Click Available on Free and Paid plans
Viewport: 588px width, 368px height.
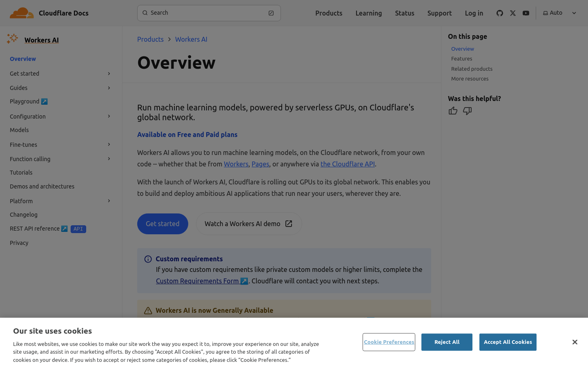187,135
